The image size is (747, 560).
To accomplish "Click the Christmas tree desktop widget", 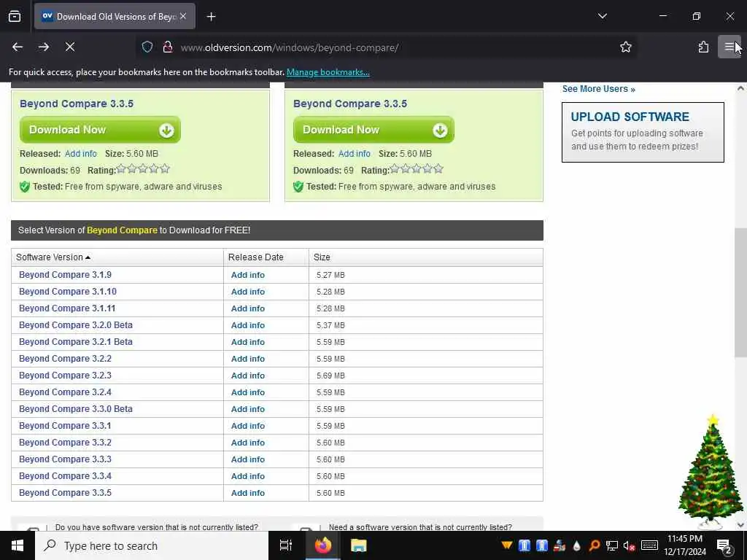I will click(710, 472).
